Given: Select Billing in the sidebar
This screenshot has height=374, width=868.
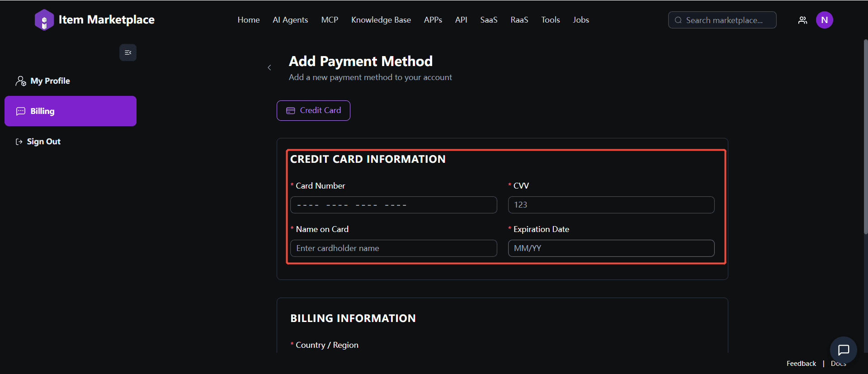Looking at the screenshot, I should 71,111.
